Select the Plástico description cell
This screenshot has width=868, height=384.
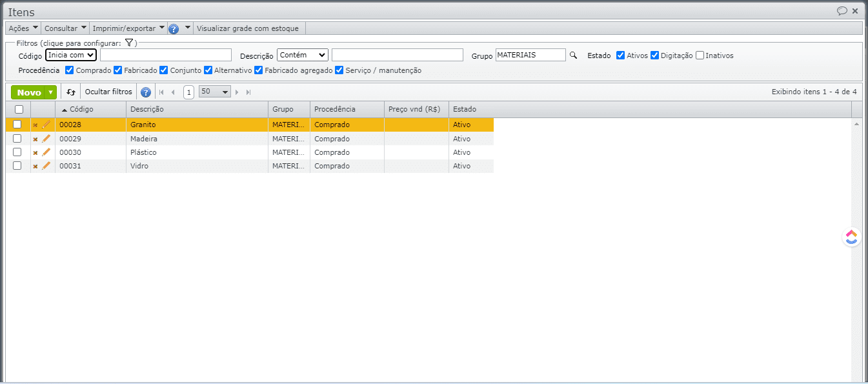197,152
